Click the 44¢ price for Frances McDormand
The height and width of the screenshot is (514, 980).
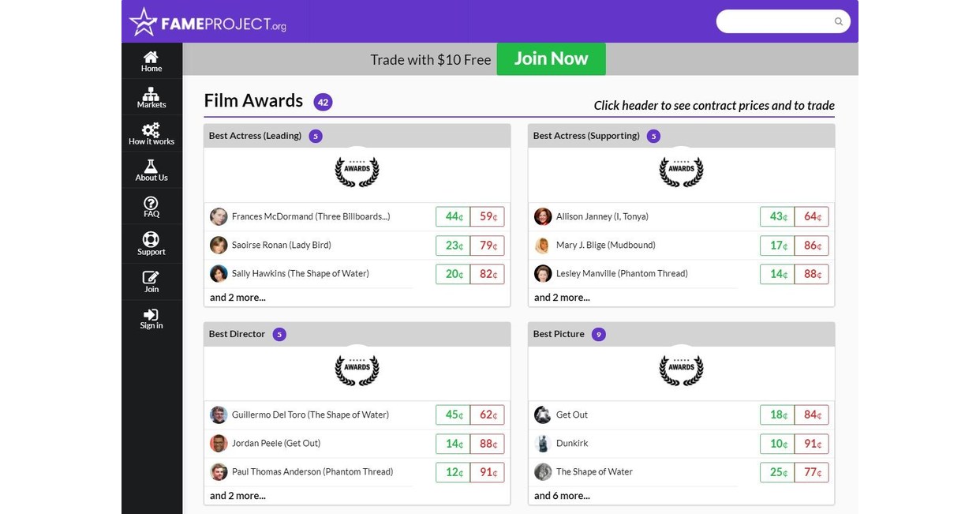453,216
